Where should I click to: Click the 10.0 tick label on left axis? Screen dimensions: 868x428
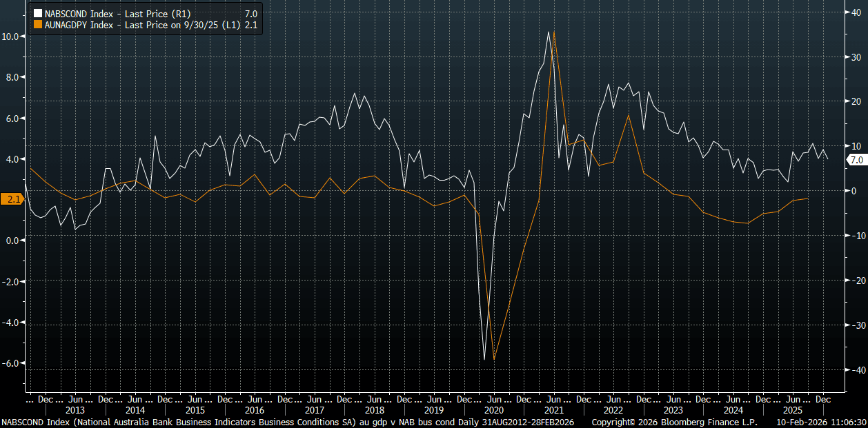click(x=13, y=36)
